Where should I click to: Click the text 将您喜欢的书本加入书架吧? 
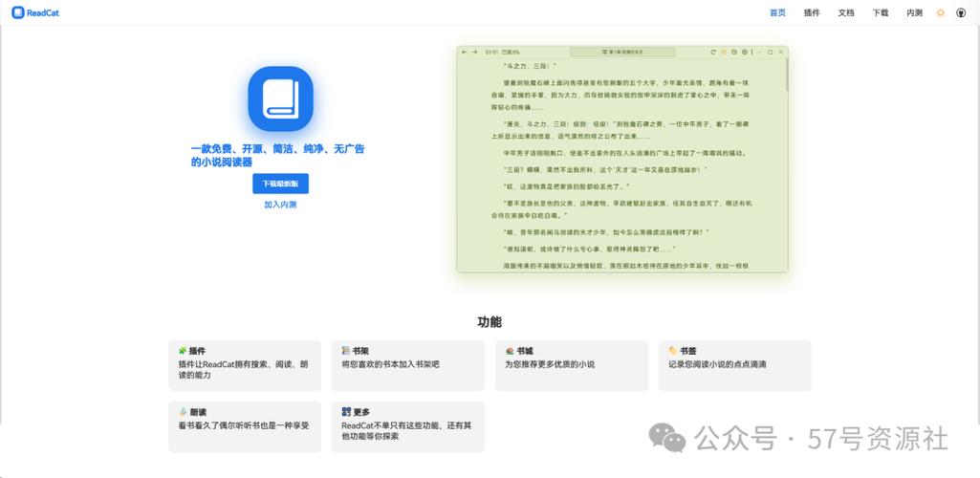[391, 364]
